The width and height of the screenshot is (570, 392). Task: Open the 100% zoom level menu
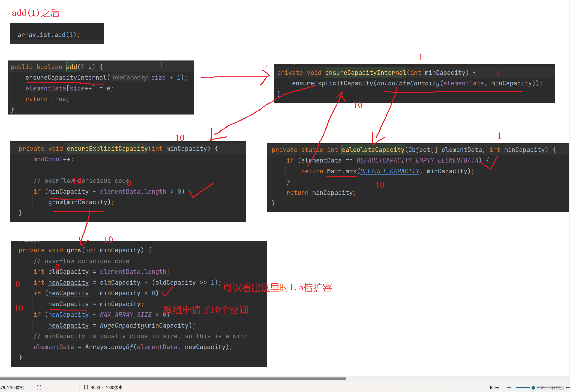(494, 387)
